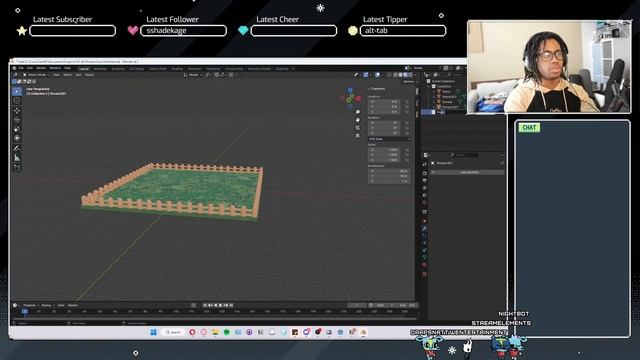Switch perspective/orthographic grid icon
Image resolution: width=640 pixels, height=360 pixels.
358,135
